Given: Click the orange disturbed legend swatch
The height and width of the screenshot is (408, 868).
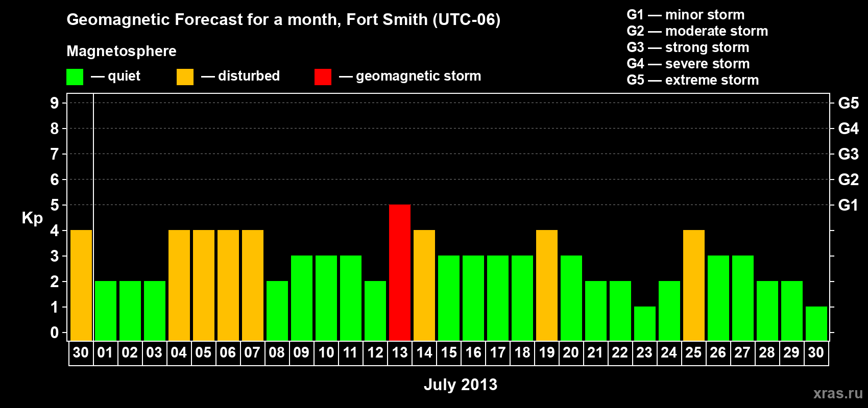Looking at the screenshot, I should [185, 77].
